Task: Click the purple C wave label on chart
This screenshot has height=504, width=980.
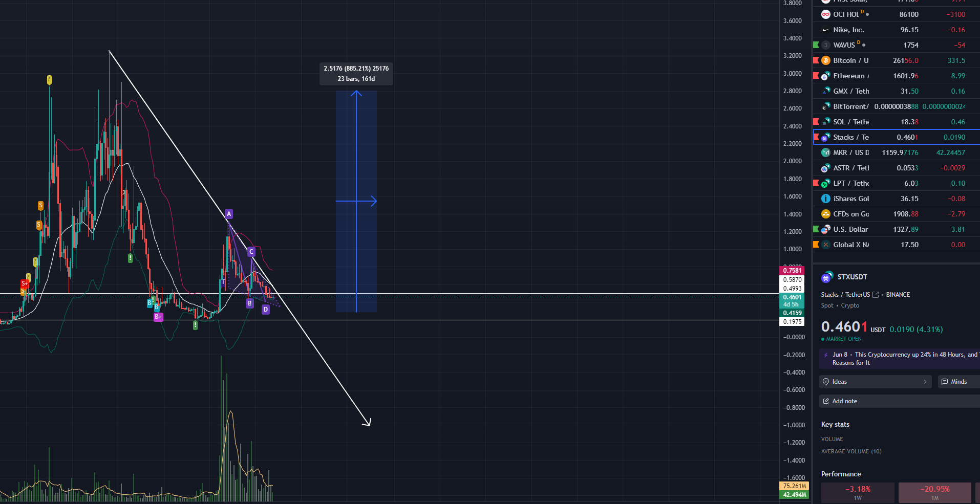Action: click(x=251, y=251)
